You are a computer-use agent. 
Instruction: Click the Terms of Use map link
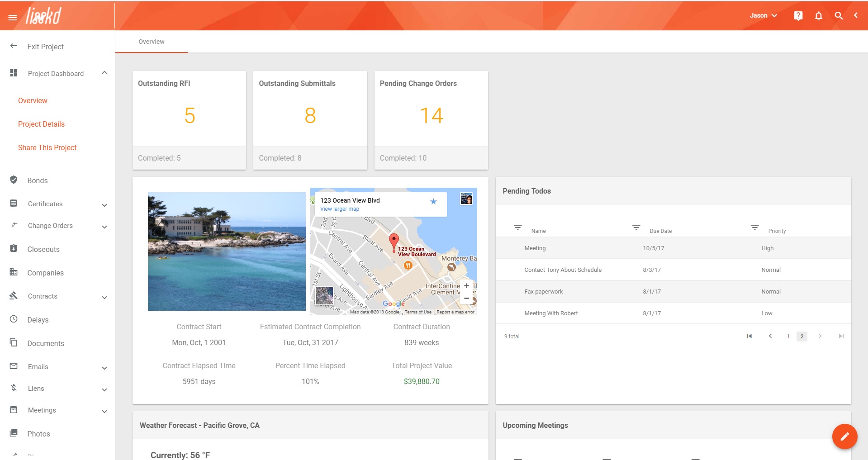click(418, 312)
